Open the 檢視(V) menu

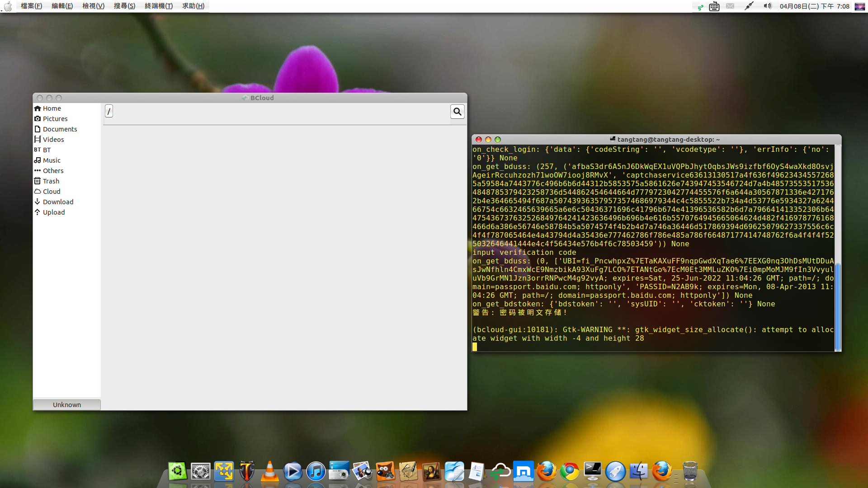pos(94,6)
